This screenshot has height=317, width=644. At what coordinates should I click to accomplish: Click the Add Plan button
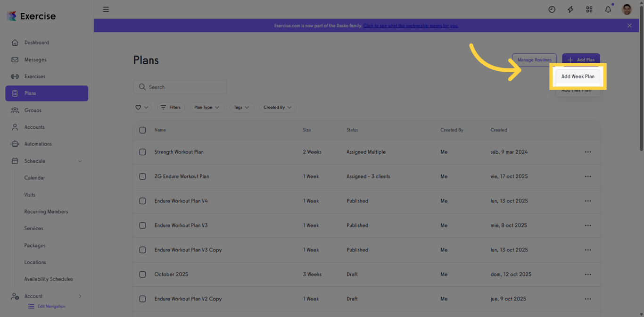pyautogui.click(x=581, y=60)
